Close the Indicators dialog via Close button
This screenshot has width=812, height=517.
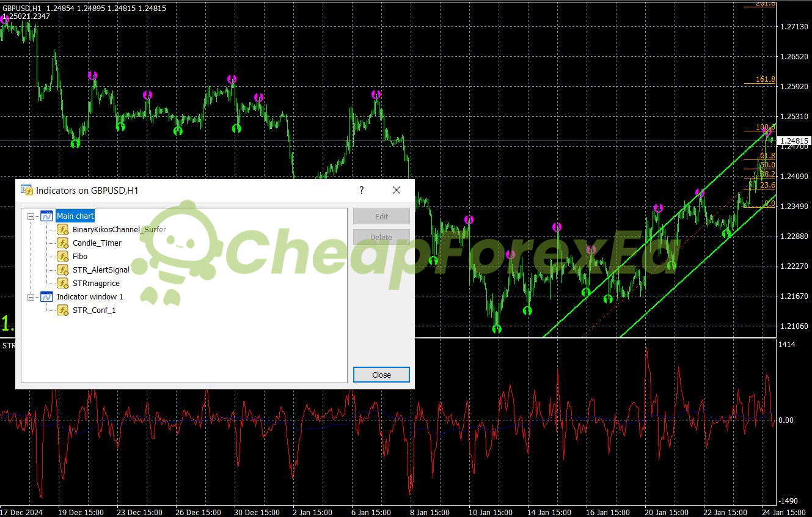(381, 375)
